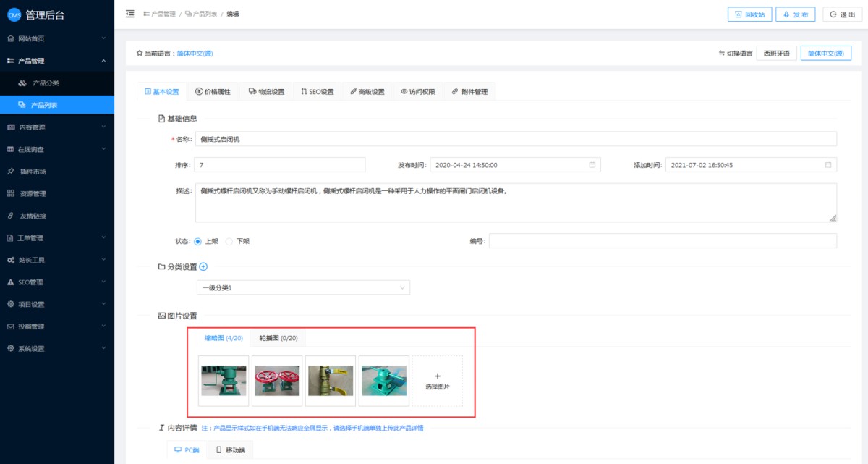Click the envelope icon beside 投稿管理
This screenshot has height=464, width=868.
10,326
